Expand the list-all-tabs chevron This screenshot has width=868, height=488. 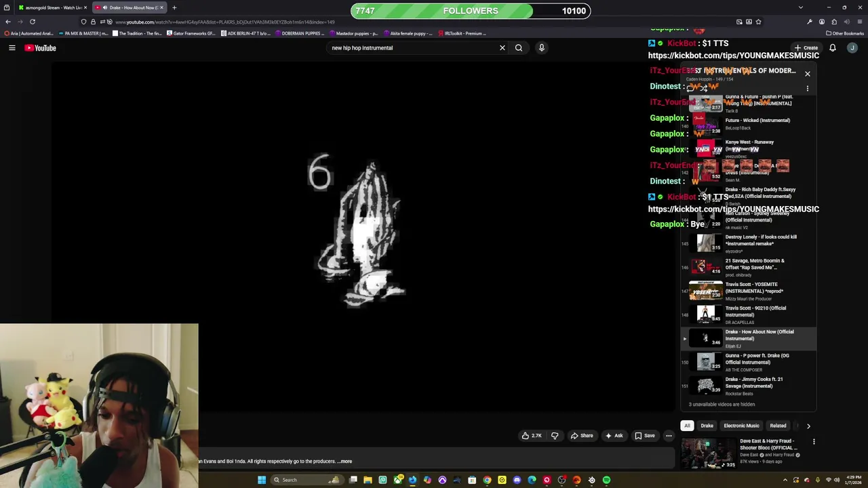point(801,7)
